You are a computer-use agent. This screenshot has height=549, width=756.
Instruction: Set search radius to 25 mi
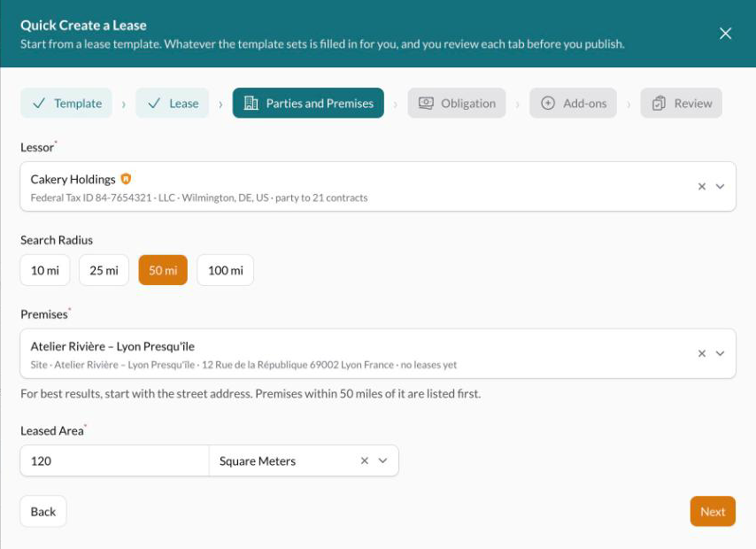(x=104, y=270)
